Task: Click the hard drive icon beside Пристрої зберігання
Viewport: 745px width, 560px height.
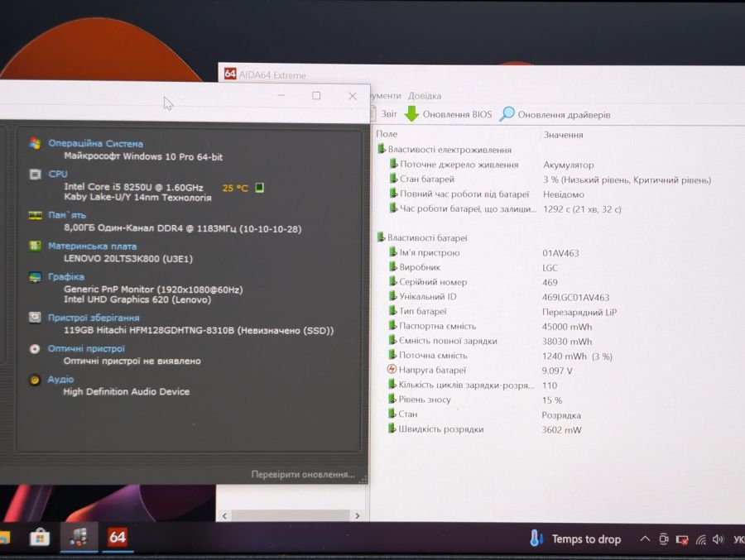Action: (x=35, y=318)
